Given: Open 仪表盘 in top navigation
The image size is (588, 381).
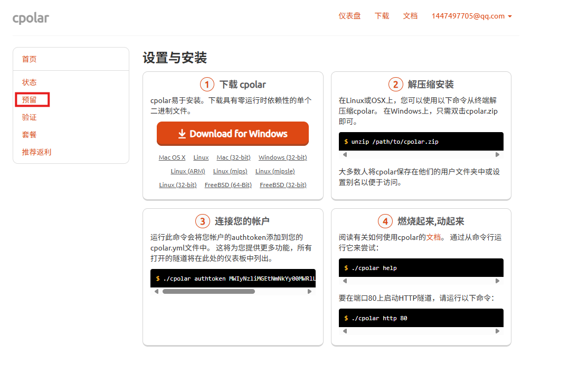Looking at the screenshot, I should point(349,16).
